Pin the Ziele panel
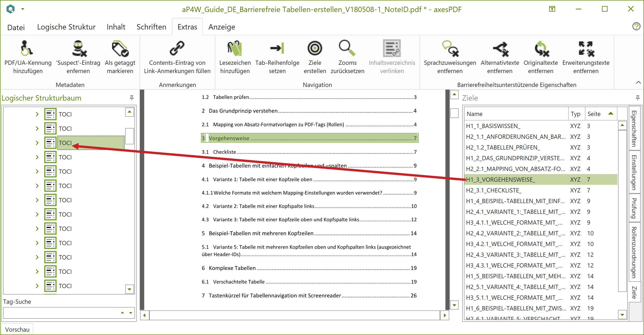 coord(638,98)
